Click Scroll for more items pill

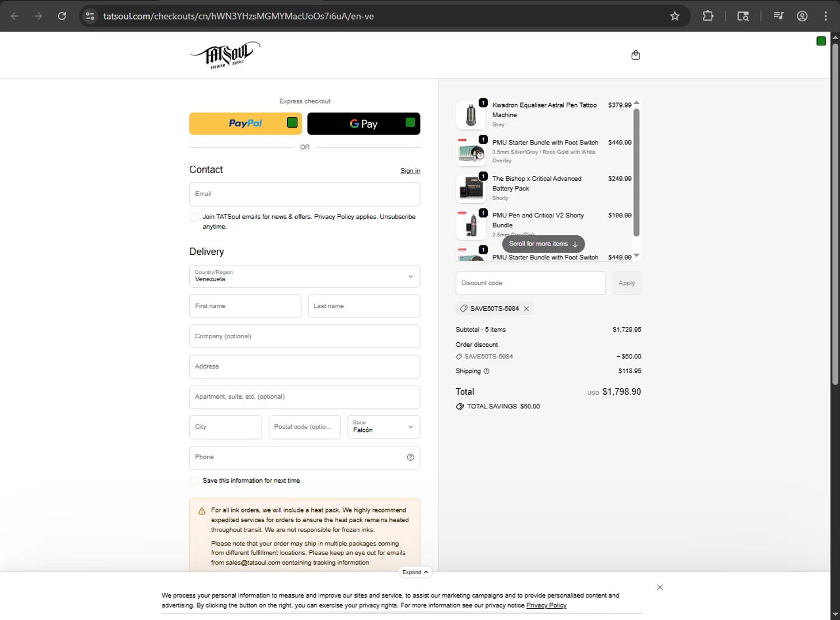543,244
